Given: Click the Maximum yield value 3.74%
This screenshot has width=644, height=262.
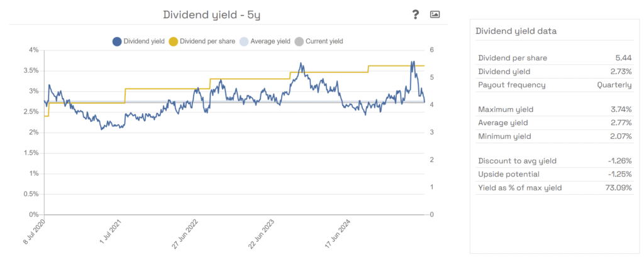Looking at the screenshot, I should pos(619,109).
